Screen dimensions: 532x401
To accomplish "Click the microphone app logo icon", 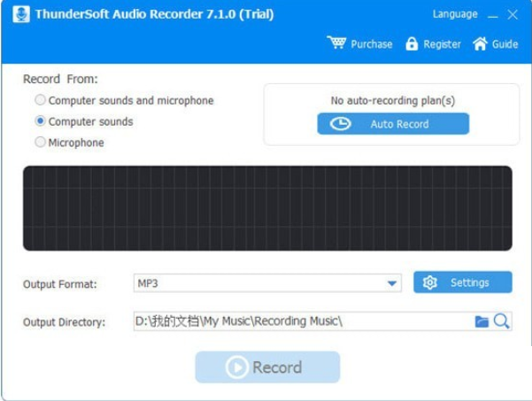I will click(x=21, y=14).
